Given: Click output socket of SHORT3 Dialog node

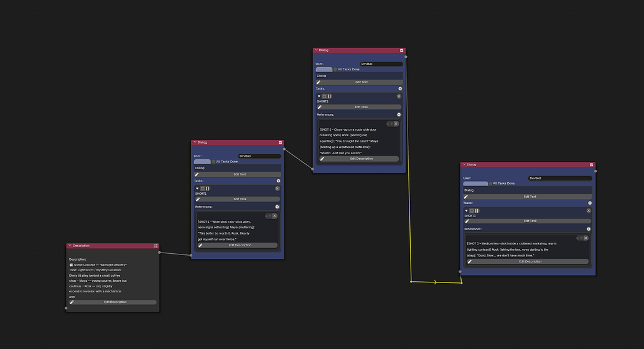Looking at the screenshot, I should [595, 171].
